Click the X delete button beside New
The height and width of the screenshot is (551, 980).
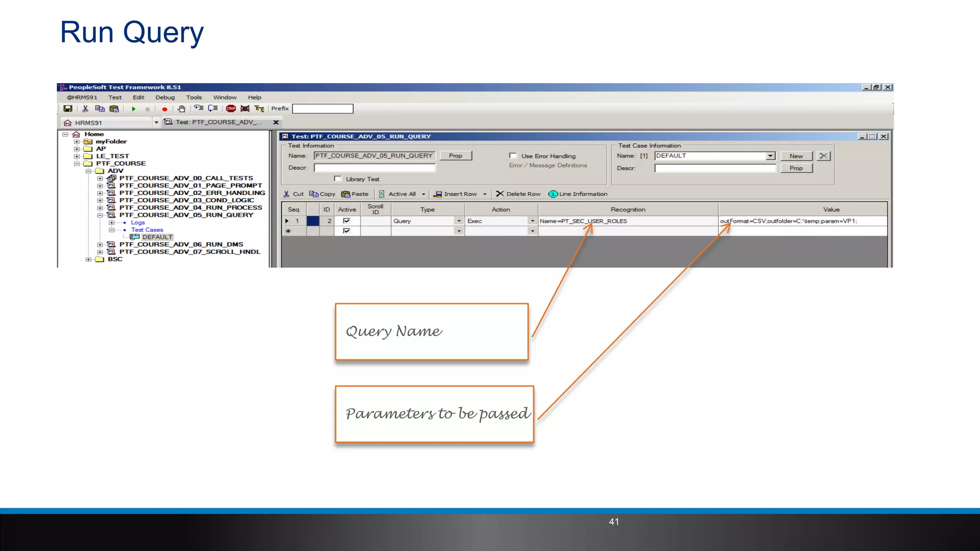click(x=824, y=156)
